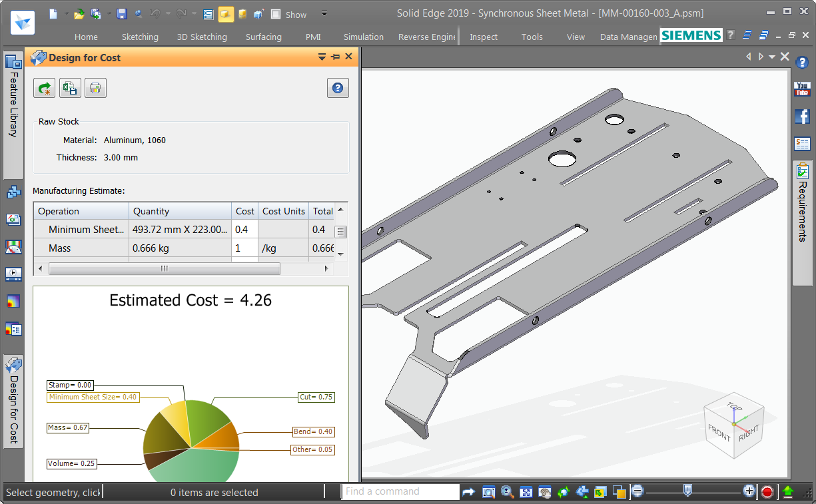Print the cost report
This screenshot has width=816, height=504.
pyautogui.click(x=95, y=87)
